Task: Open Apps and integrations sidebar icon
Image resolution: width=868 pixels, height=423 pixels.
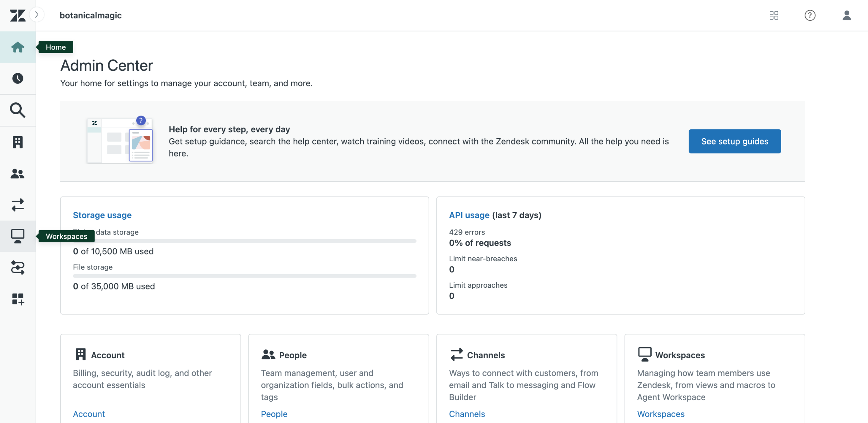Action: pos(18,299)
